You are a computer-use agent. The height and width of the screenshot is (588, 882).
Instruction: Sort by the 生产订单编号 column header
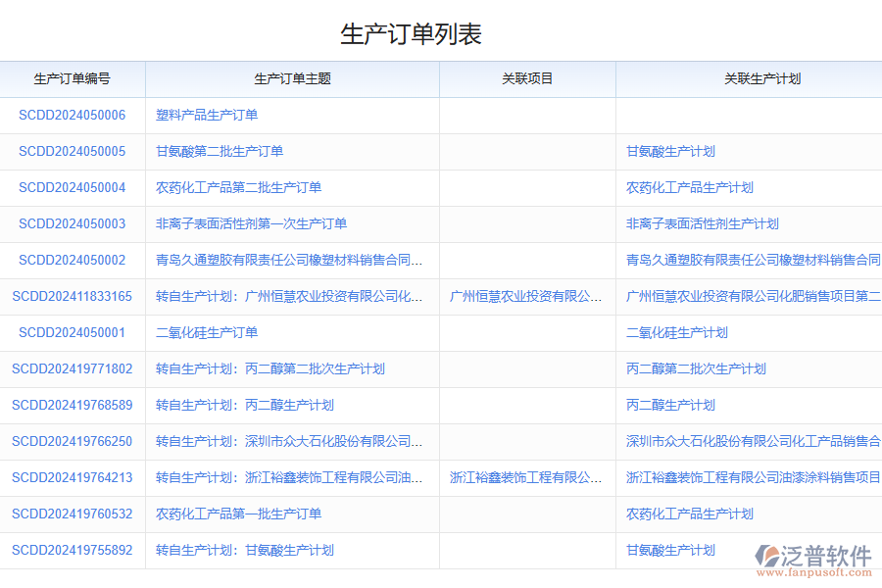click(73, 79)
